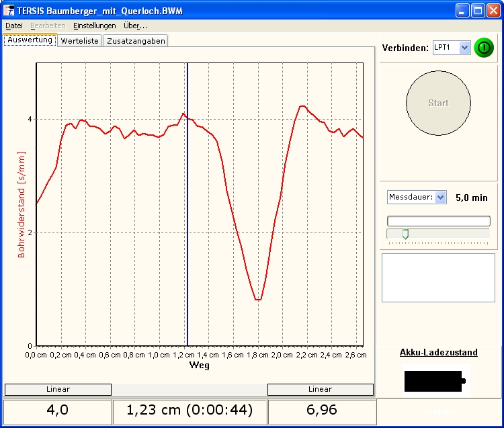Image resolution: width=504 pixels, height=428 pixels.
Task: Click the 6,96 value field
Action: 322,412
